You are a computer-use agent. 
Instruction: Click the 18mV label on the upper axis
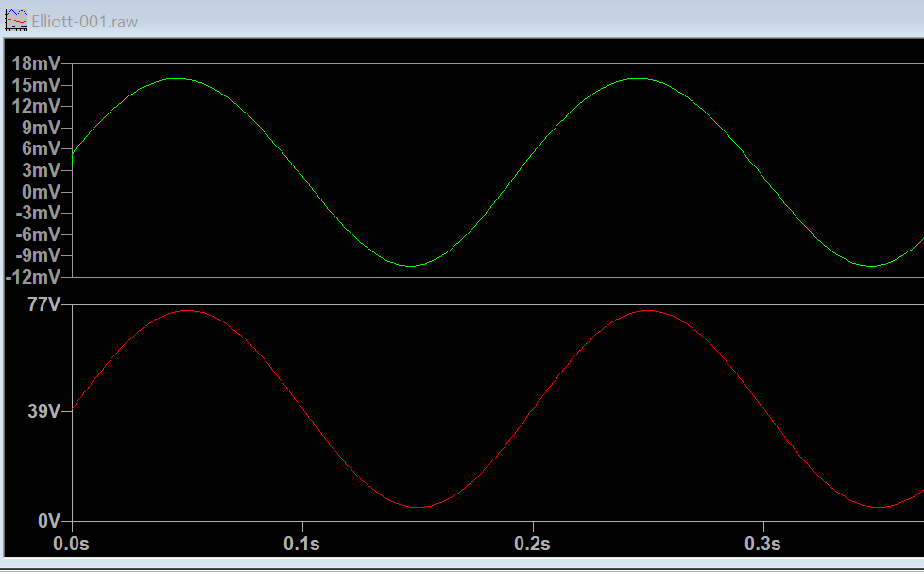tap(36, 63)
